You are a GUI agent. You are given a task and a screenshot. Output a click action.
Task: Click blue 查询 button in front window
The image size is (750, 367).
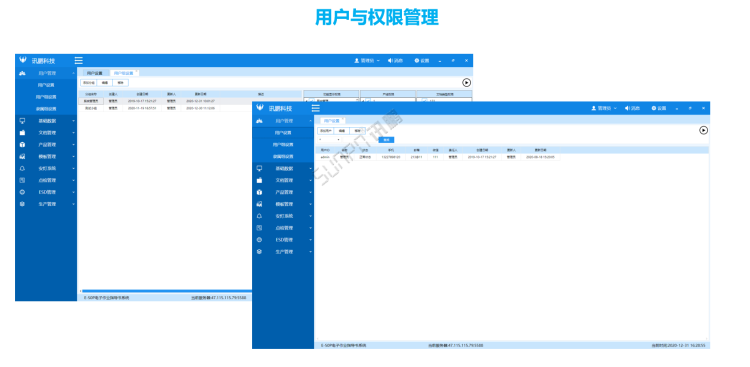click(x=386, y=140)
